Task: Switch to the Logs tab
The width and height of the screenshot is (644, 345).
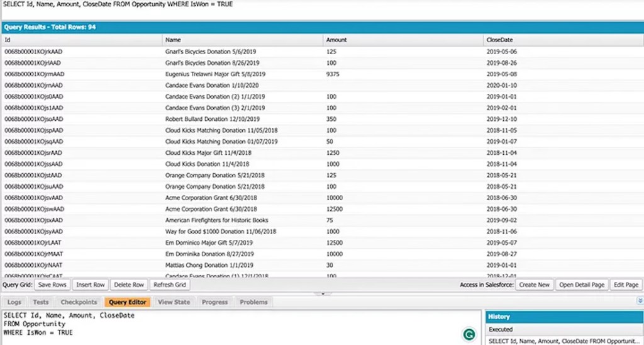Action: (14, 302)
